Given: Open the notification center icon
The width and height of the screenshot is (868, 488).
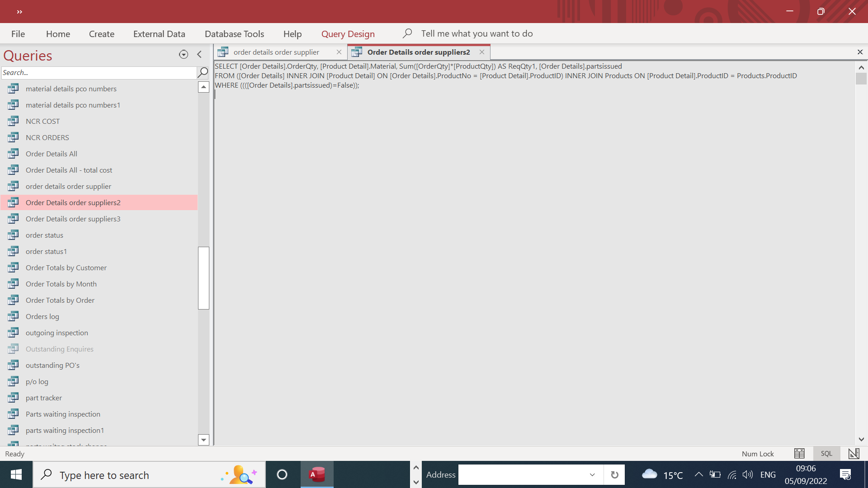Looking at the screenshot, I should click(845, 474).
